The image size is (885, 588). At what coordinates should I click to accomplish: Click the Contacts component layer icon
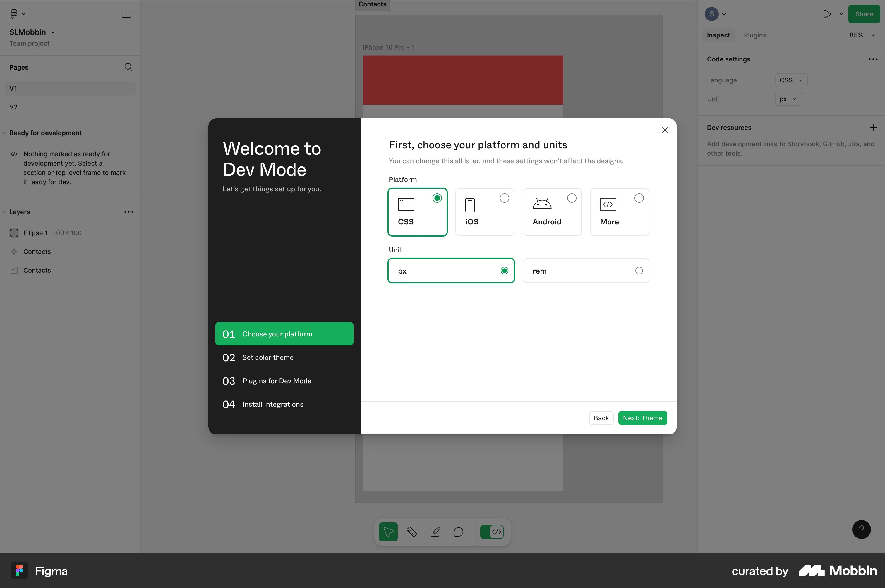(x=14, y=252)
